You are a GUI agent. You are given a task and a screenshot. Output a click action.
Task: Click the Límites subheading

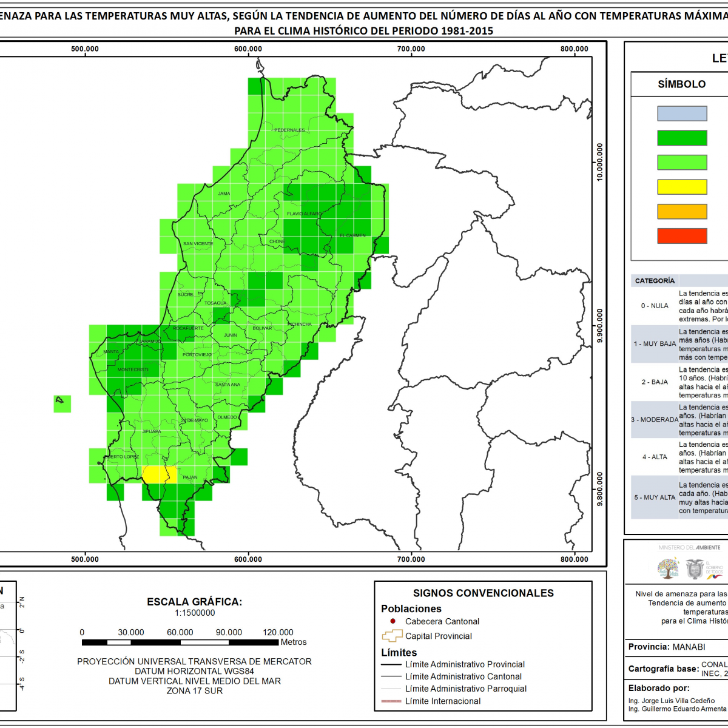tap(399, 653)
